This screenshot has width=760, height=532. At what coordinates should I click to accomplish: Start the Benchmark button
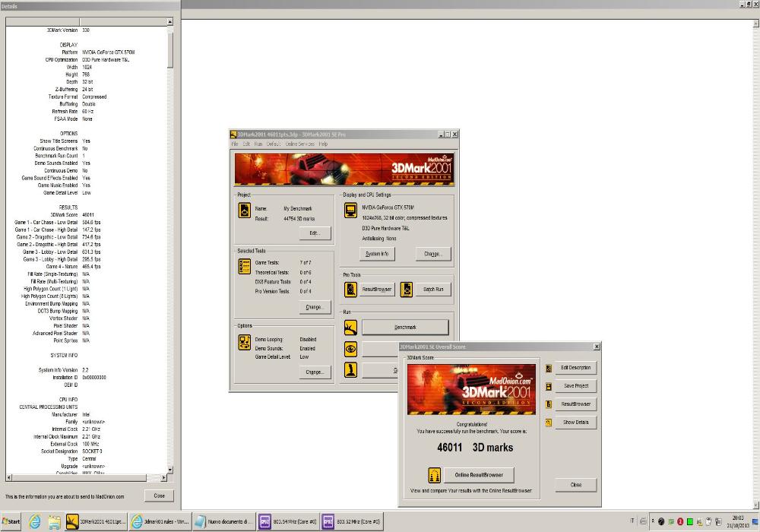[405, 328]
